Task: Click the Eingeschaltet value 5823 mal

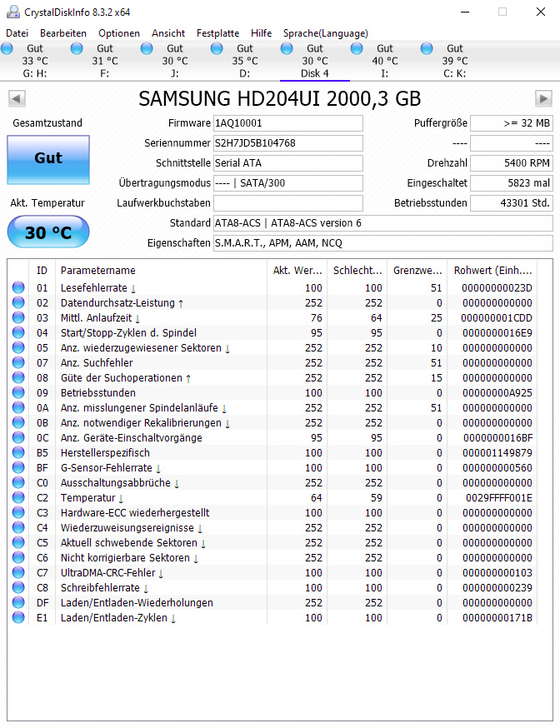Action: [x=511, y=183]
